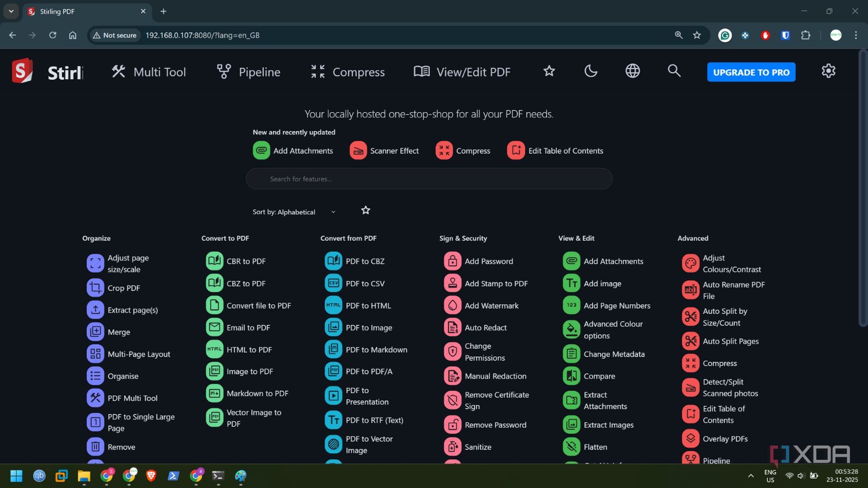
Task: Click the Add Page Numbers icon
Action: click(571, 305)
